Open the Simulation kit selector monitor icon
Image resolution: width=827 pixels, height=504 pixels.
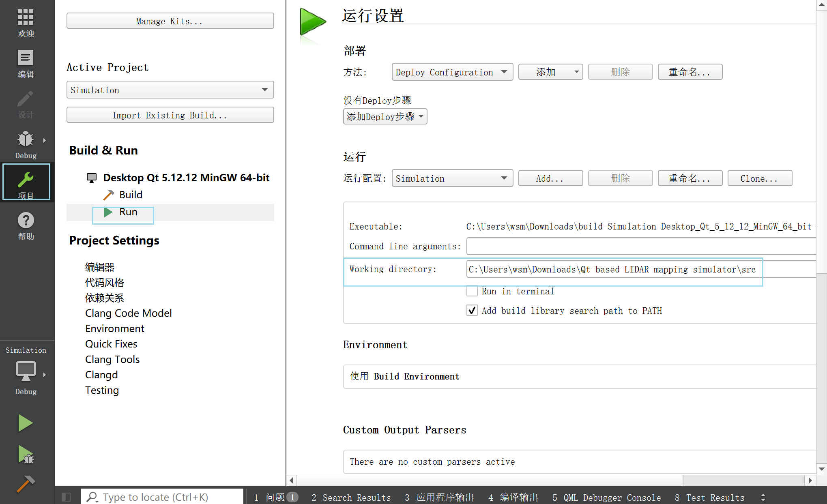[x=26, y=371]
